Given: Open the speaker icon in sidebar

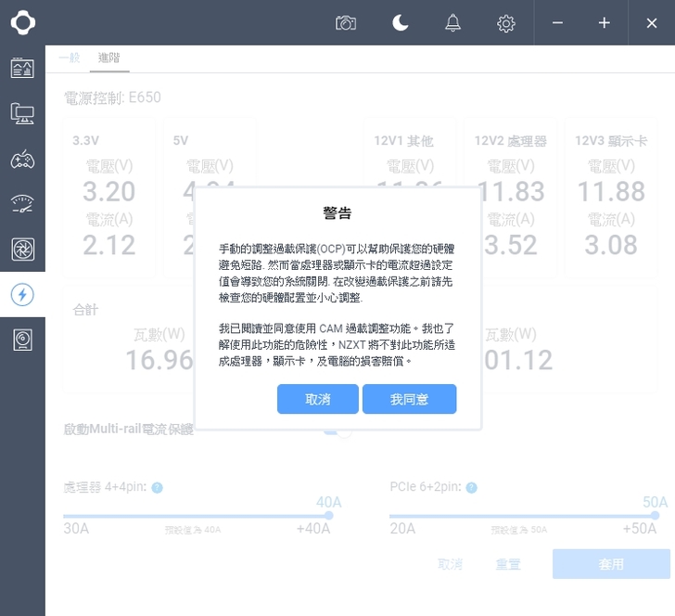Looking at the screenshot, I should point(22,340).
